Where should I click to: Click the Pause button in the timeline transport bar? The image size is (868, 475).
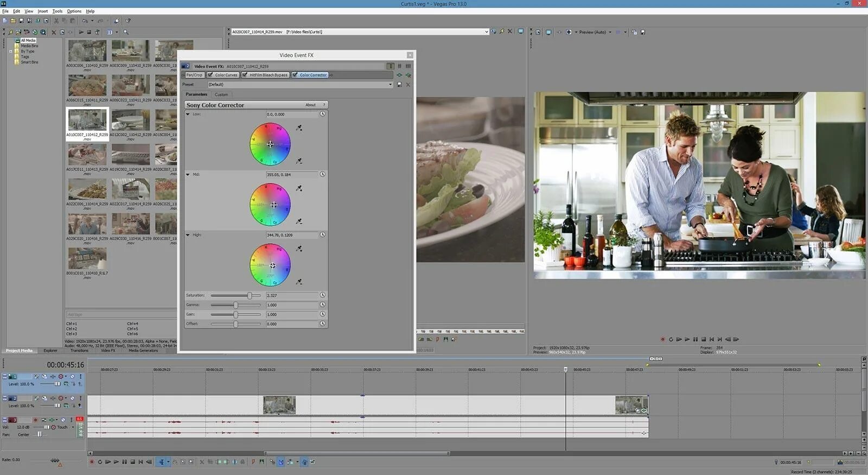[124, 462]
